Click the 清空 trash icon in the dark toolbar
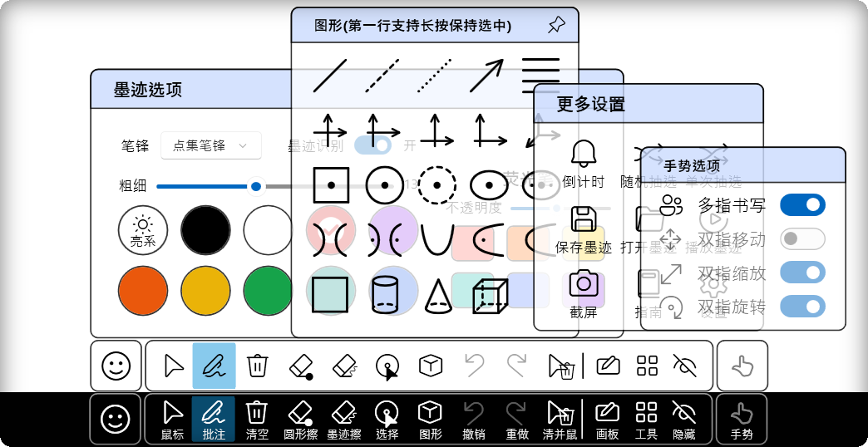Image resolution: width=868 pixels, height=447 pixels. point(257,419)
